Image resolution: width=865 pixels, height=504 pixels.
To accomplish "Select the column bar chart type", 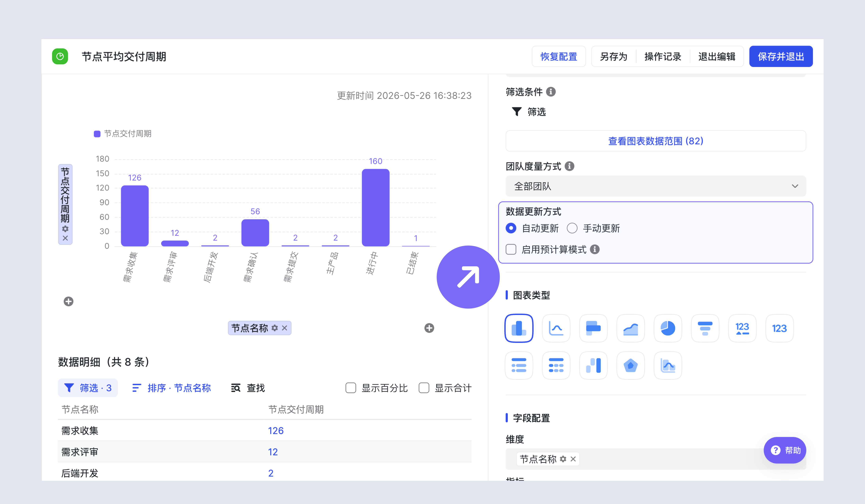I will coord(519,328).
